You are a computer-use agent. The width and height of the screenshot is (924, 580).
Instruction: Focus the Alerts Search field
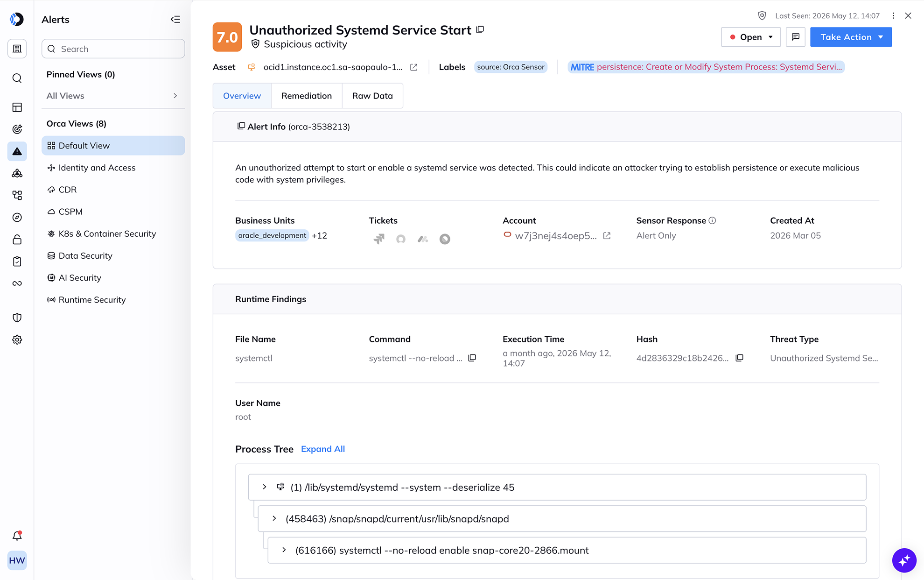point(113,49)
